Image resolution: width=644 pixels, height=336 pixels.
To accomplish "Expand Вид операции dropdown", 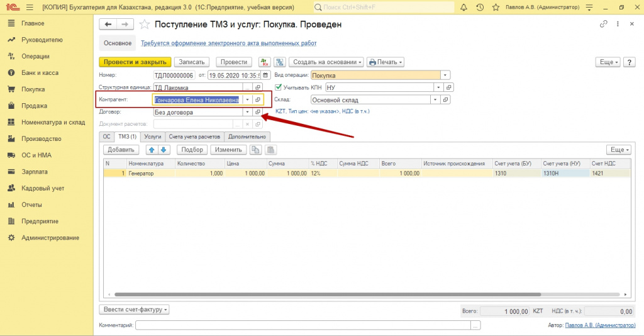I will click(445, 75).
